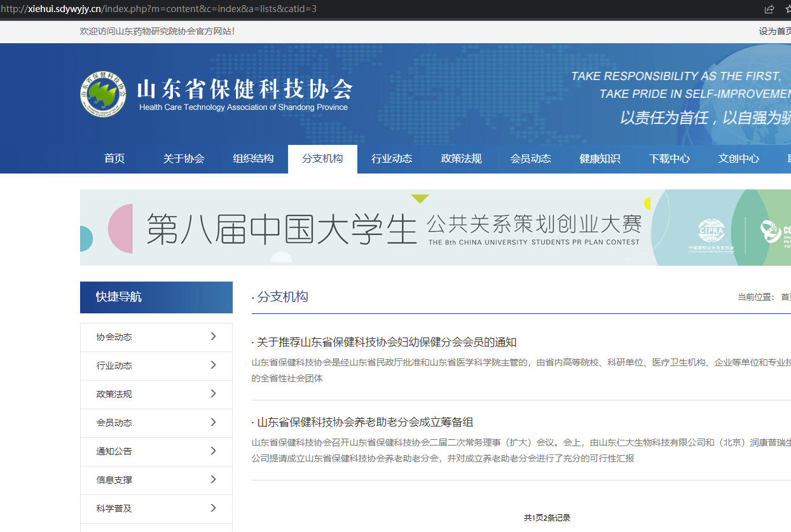Click the CIPRA logo in the banner
791x532 pixels.
[711, 233]
